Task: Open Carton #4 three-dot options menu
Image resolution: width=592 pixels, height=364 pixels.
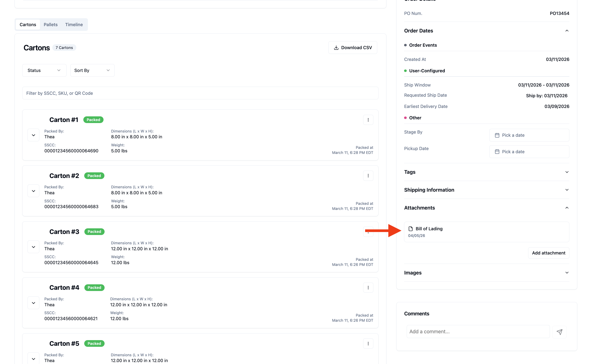Action: tap(368, 287)
